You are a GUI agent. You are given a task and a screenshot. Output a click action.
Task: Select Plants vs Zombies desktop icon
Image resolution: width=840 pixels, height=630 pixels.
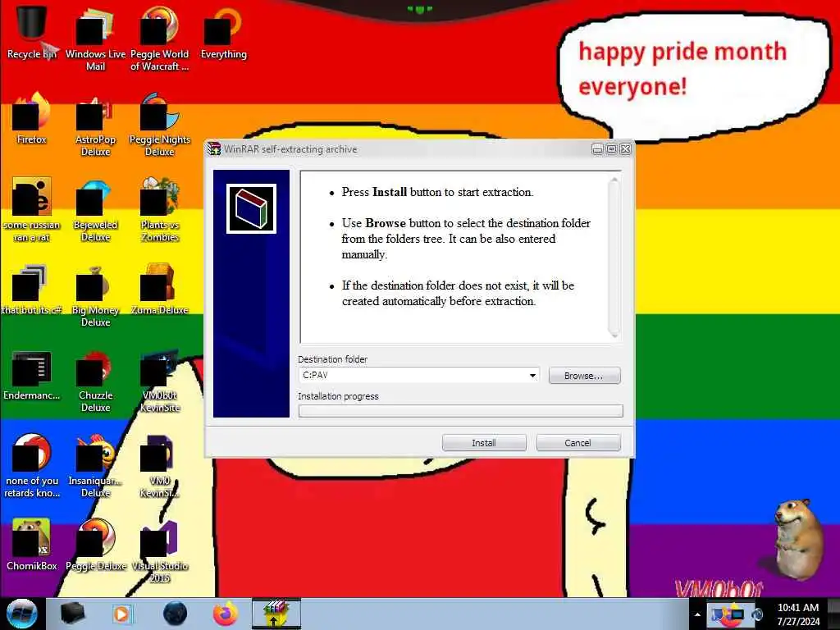(160, 210)
